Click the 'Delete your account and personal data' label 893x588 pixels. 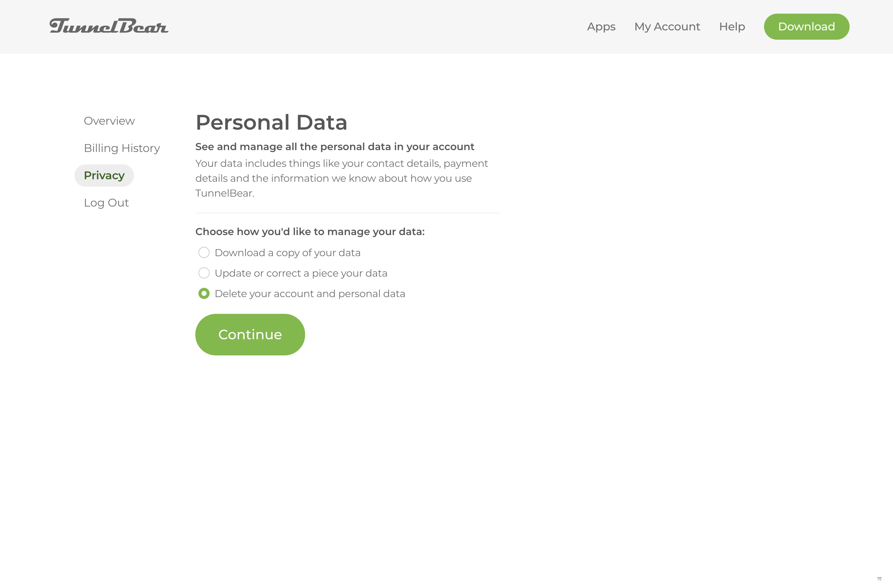click(310, 294)
